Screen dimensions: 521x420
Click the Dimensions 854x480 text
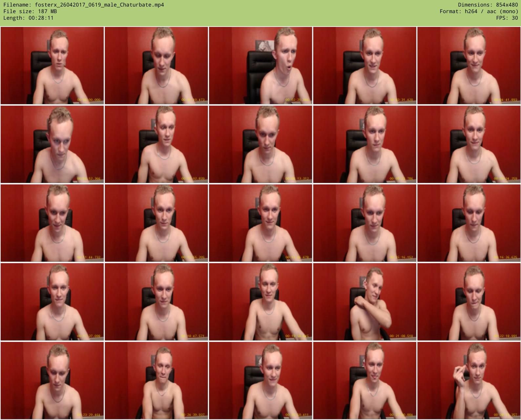coord(488,5)
